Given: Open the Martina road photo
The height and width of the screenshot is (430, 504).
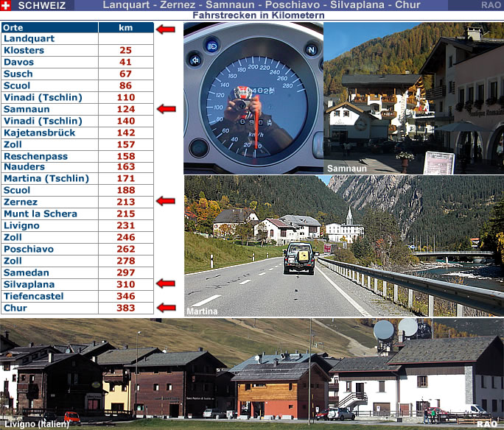Looking at the screenshot, I should coord(344,246).
